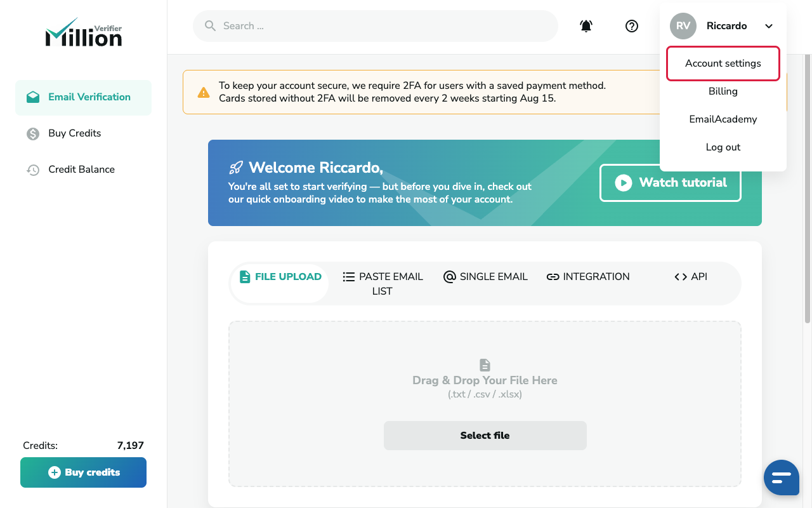The height and width of the screenshot is (508, 812).
Task: Go to Email Verification in the sidebar
Action: pos(83,97)
